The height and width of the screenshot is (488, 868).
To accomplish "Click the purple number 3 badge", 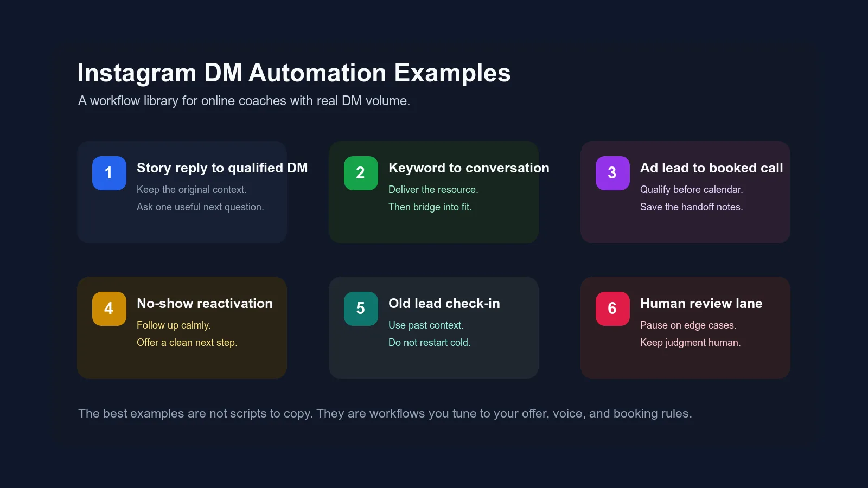I will tap(612, 173).
